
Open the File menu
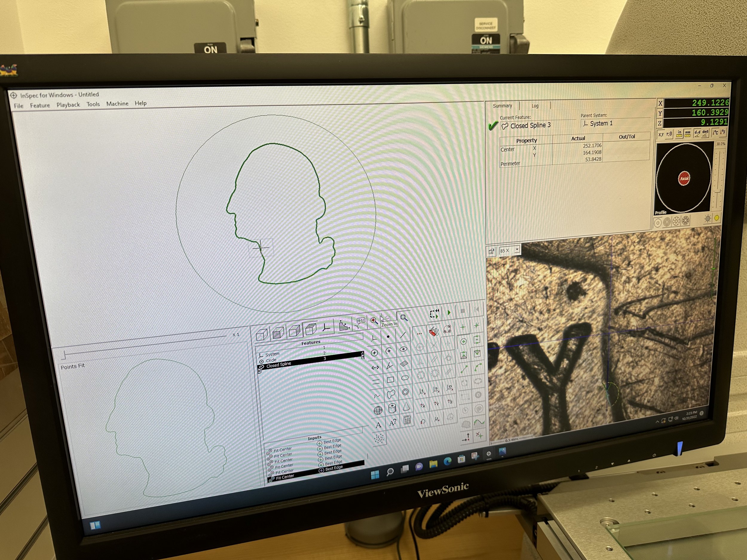point(19,106)
